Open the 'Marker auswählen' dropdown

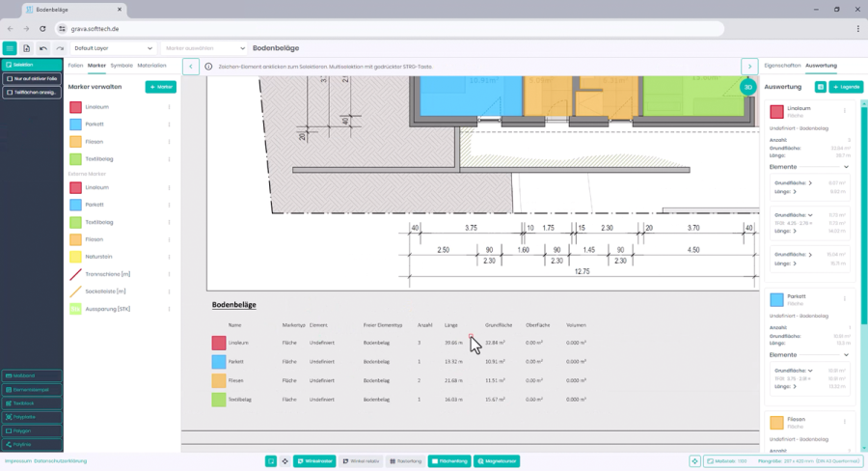tap(203, 48)
